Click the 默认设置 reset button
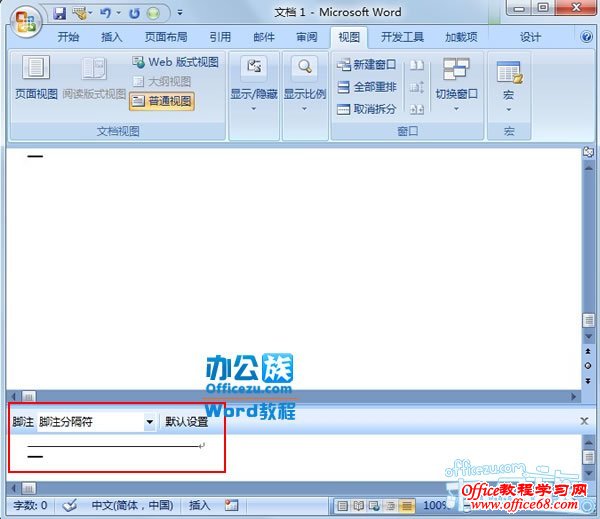This screenshot has width=600, height=519. [x=186, y=422]
